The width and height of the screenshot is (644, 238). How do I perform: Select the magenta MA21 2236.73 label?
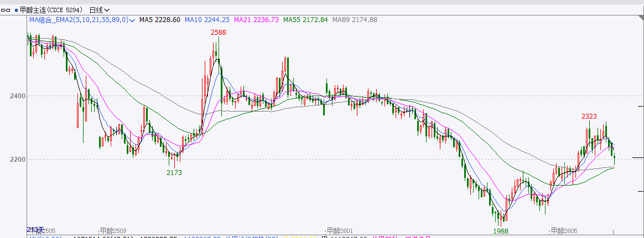[257, 20]
